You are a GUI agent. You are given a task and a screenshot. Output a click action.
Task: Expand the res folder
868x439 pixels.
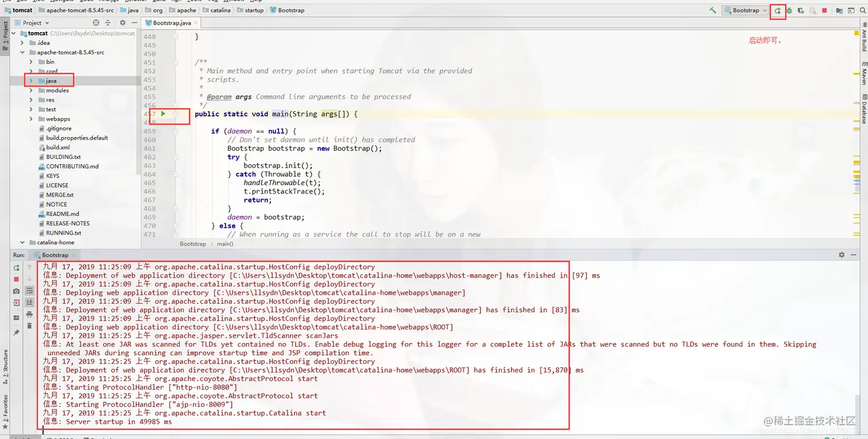(x=31, y=100)
